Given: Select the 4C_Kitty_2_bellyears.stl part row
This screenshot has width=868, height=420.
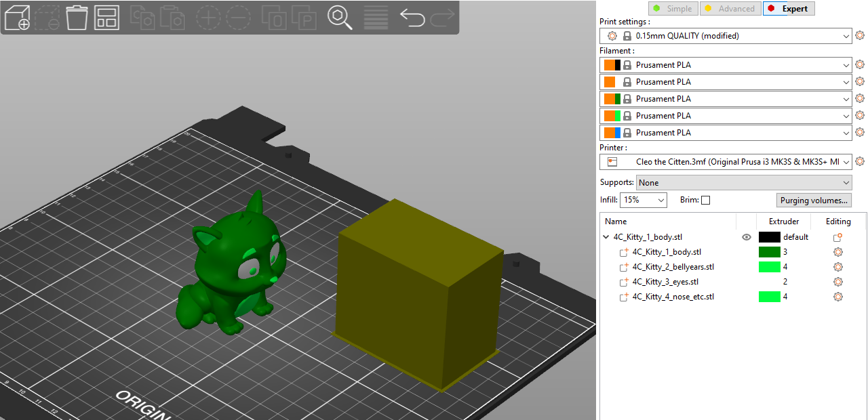Looking at the screenshot, I should pyautogui.click(x=673, y=267).
